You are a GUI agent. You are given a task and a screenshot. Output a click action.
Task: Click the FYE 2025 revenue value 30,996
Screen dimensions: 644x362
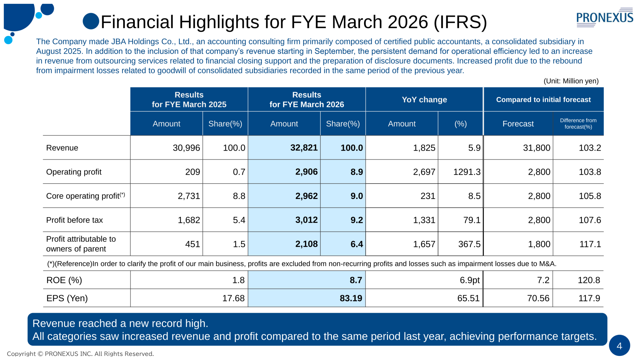(x=186, y=148)
